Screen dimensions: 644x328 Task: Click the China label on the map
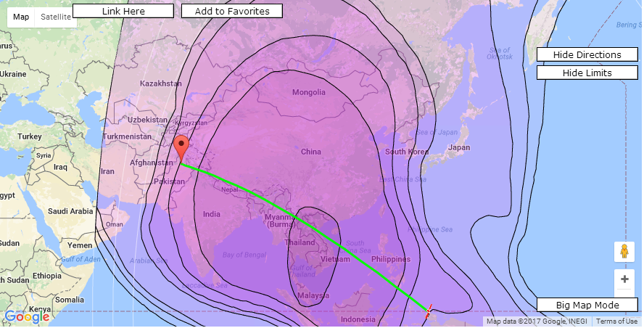(x=310, y=152)
